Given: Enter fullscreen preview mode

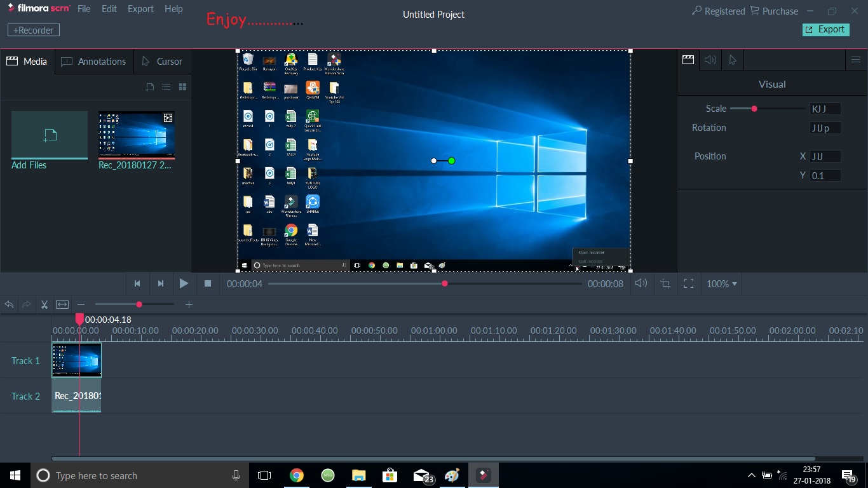Looking at the screenshot, I should pyautogui.click(x=689, y=283).
